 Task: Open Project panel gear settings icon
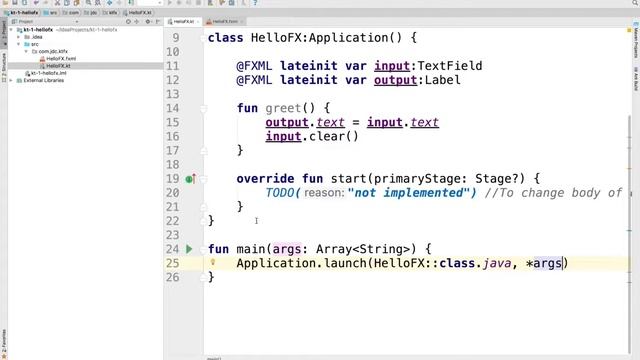pyautogui.click(x=148, y=22)
